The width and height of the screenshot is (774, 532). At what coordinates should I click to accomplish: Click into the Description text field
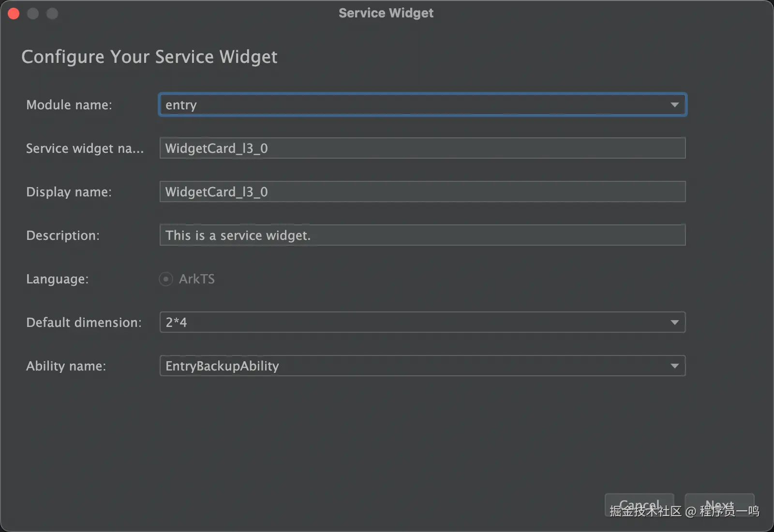pos(422,235)
